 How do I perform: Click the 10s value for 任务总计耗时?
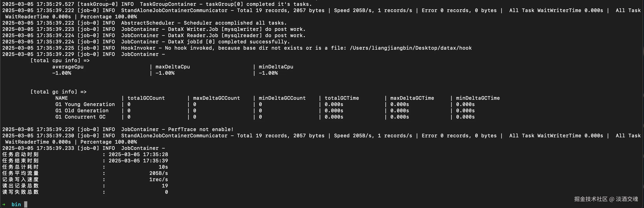tap(163, 167)
